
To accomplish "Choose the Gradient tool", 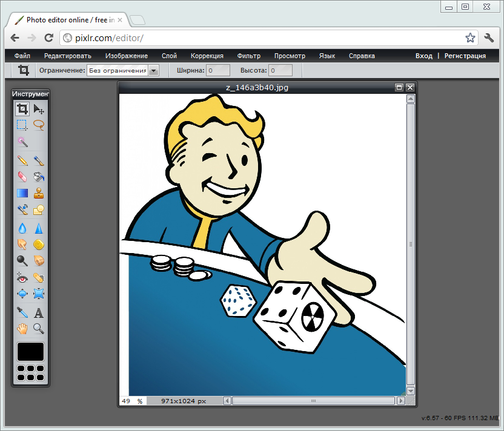I will point(22,193).
